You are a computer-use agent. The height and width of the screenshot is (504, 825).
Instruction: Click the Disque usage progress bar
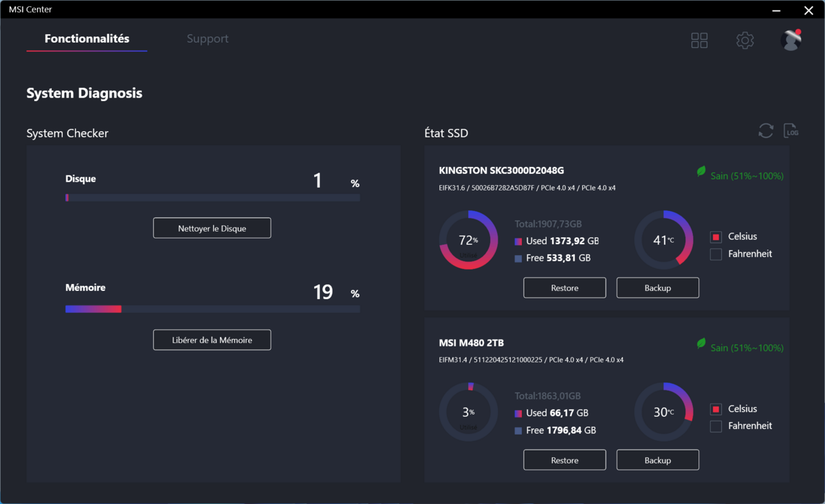(212, 198)
